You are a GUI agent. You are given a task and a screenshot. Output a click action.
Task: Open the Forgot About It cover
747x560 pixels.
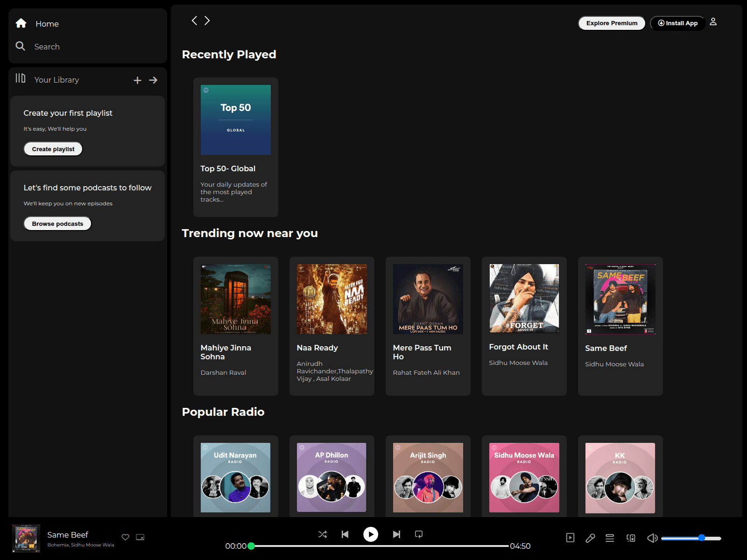[x=524, y=299]
